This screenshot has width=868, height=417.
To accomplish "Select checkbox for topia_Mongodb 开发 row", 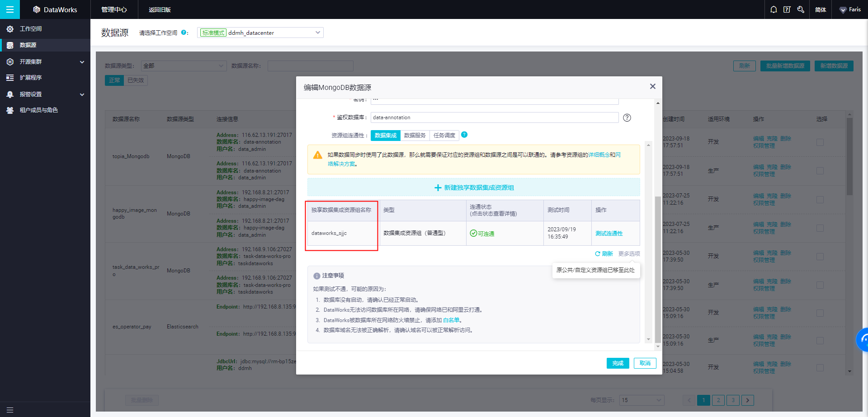I will (820, 142).
